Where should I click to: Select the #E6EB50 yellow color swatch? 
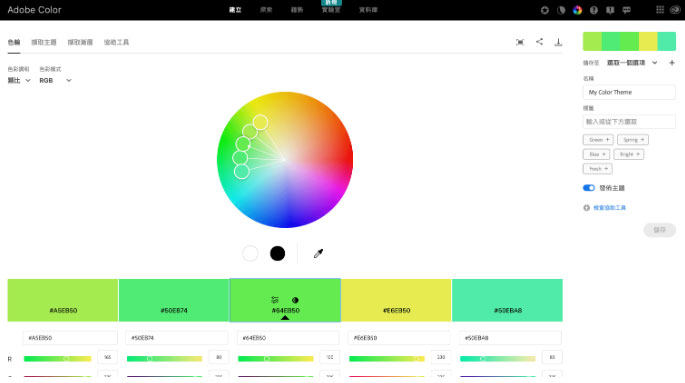point(396,300)
